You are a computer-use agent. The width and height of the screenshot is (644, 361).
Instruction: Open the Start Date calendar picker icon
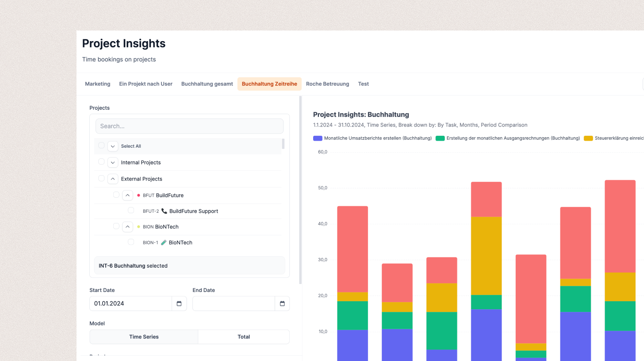(x=179, y=303)
